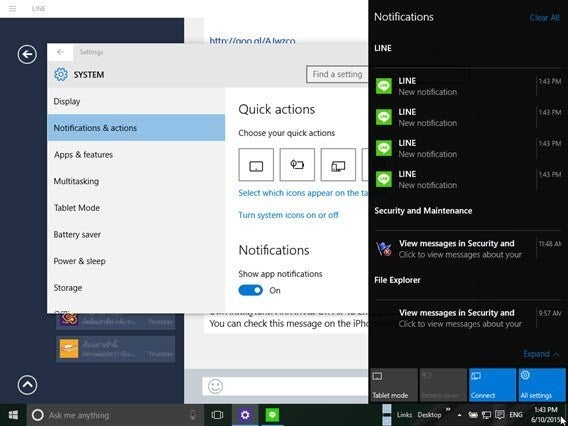Open the LINE hamburger menu

point(13,8)
